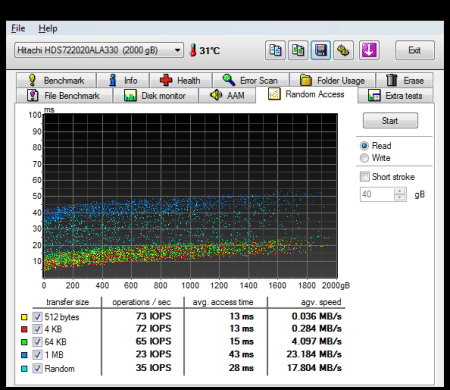Uncheck the 1 MB transfer size checkbox
This screenshot has width=450, height=390.
pyautogui.click(x=37, y=355)
